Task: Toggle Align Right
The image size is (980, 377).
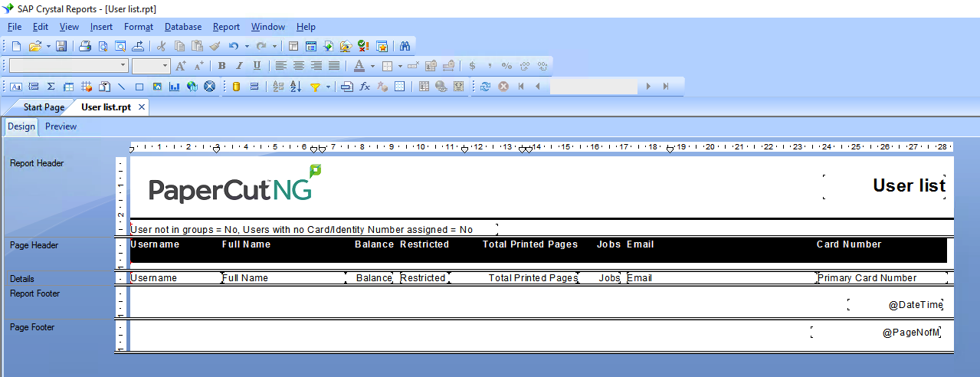Action: [316, 66]
